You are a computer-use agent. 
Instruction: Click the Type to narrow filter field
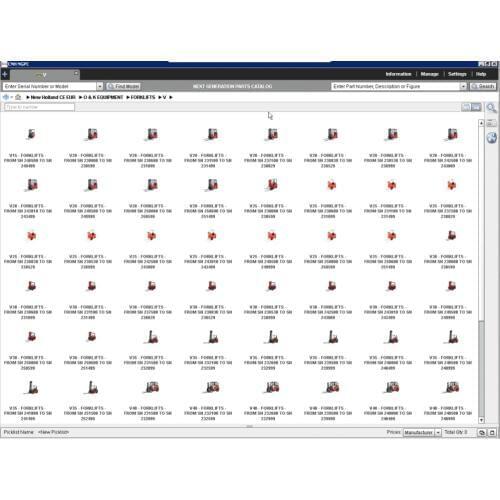[39, 107]
